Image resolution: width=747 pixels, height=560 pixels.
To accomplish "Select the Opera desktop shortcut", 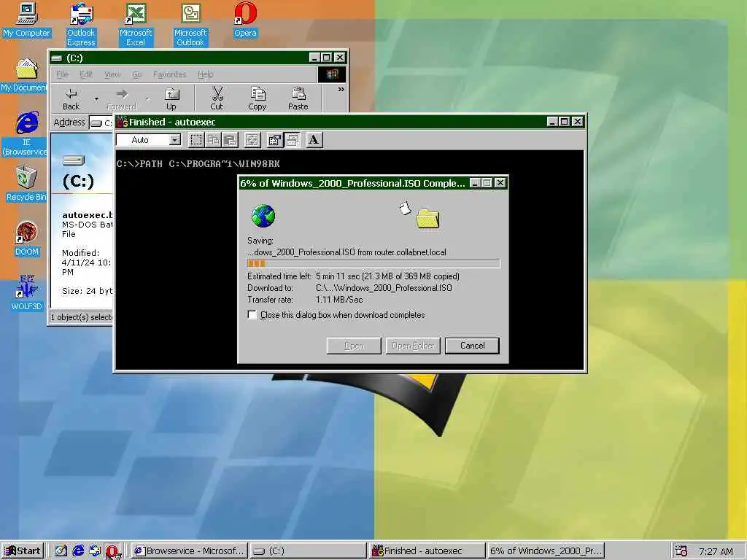I will (x=245, y=20).
